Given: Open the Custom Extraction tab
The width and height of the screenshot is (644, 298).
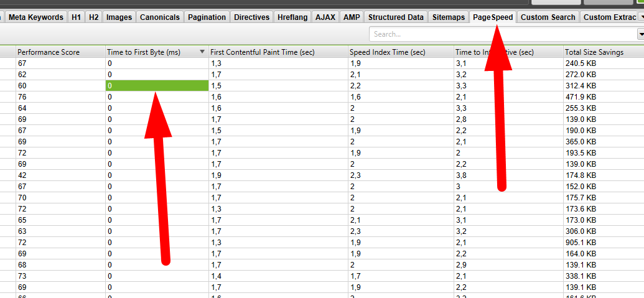Looking at the screenshot, I should pos(610,17).
